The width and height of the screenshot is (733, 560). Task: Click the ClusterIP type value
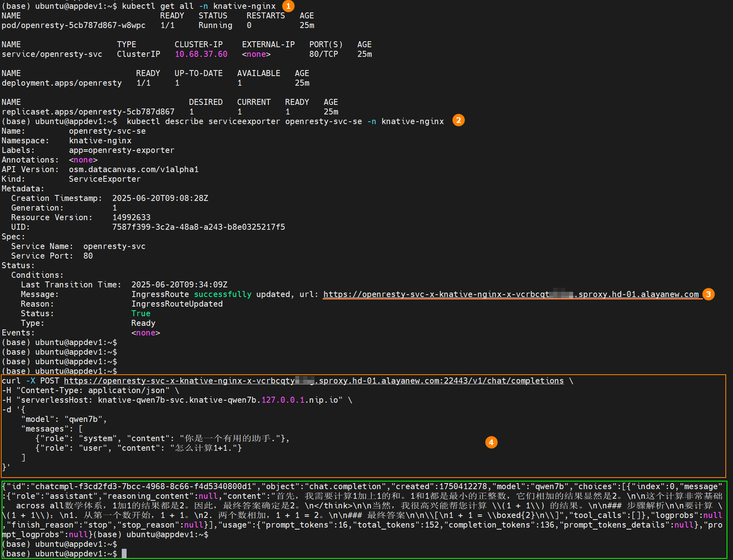point(139,54)
